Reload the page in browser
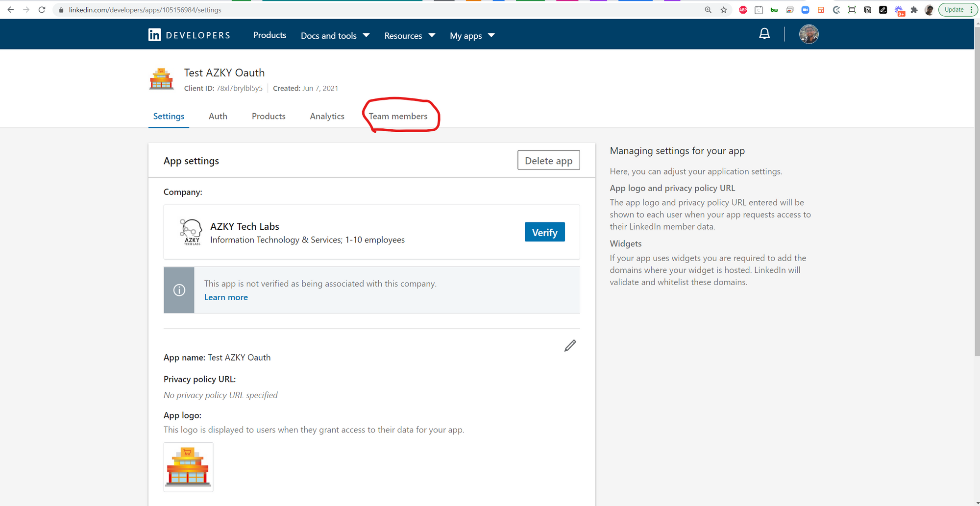Screen dimensions: 980x506 [x=42, y=10]
